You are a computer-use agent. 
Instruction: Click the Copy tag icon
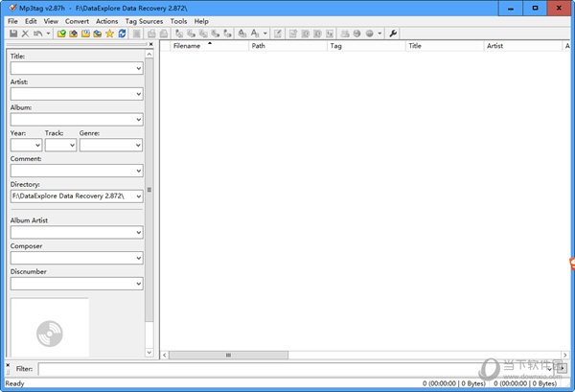[151, 34]
